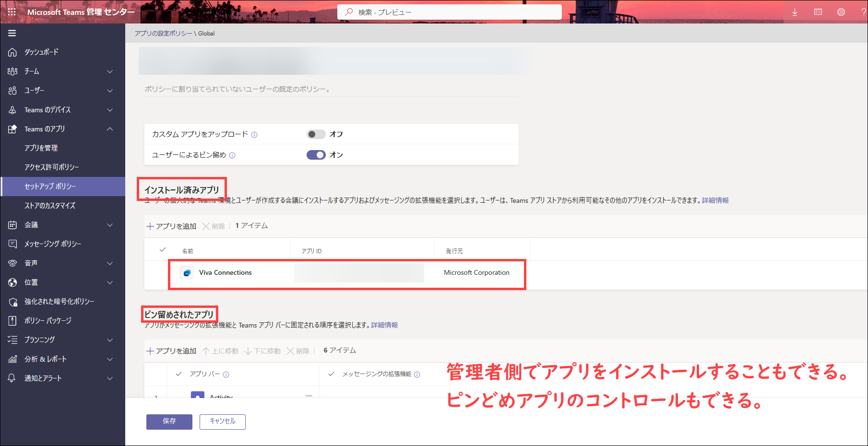Click アプリを追加 above the Viva Connections table
868x446 pixels.
[171, 226]
